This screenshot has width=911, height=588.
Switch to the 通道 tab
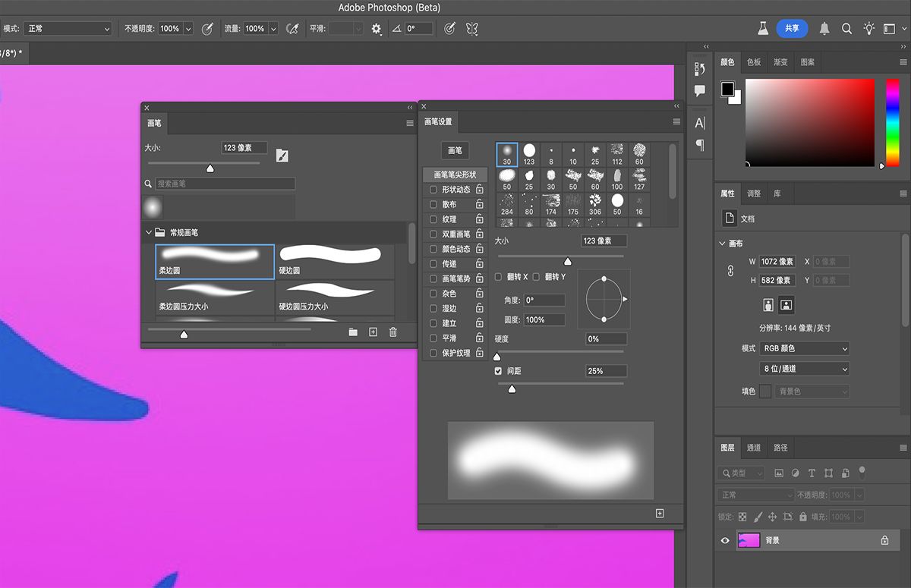754,448
